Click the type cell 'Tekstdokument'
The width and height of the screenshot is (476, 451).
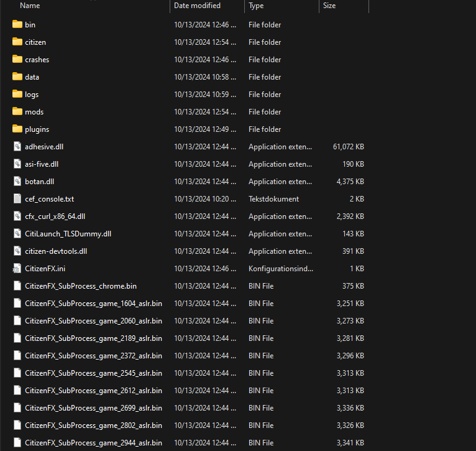[273, 199]
